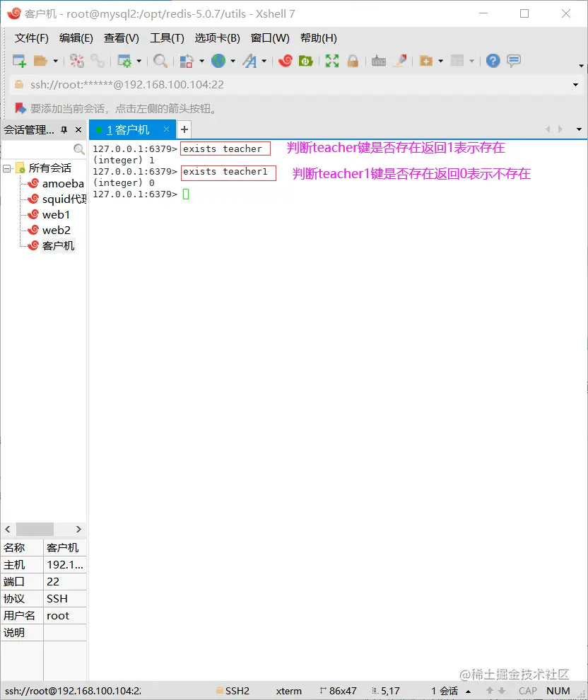Close the session manager panel
Viewport: 588px width, 700px height.
point(78,130)
